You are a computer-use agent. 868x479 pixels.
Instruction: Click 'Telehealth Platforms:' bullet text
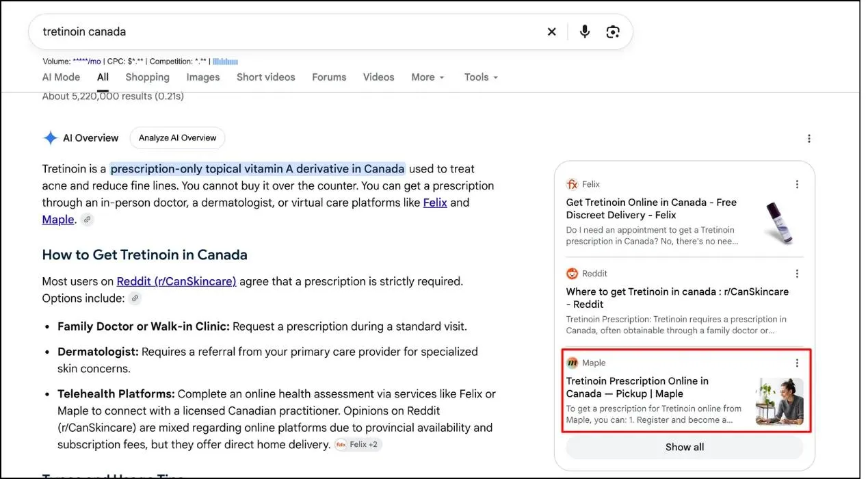click(116, 394)
